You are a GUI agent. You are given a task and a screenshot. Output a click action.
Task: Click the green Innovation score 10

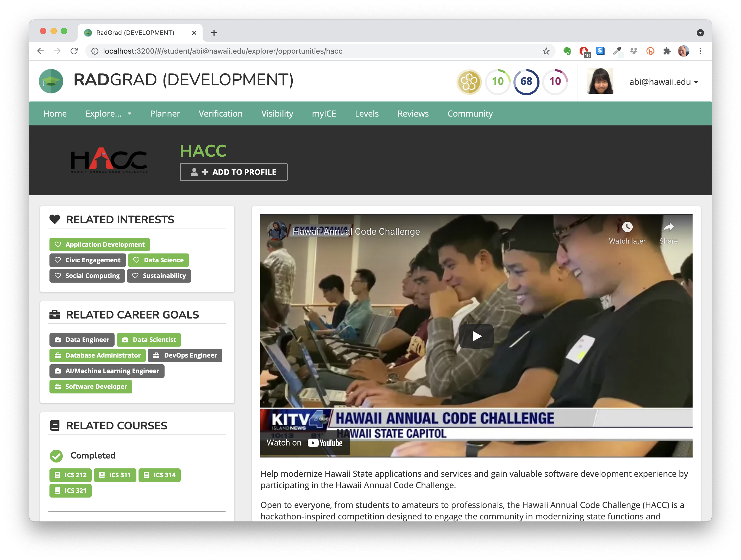point(498,81)
